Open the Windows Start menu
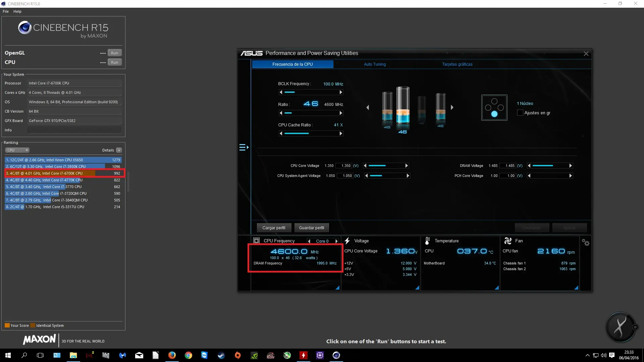The image size is (644, 362). pyautogui.click(x=8, y=355)
